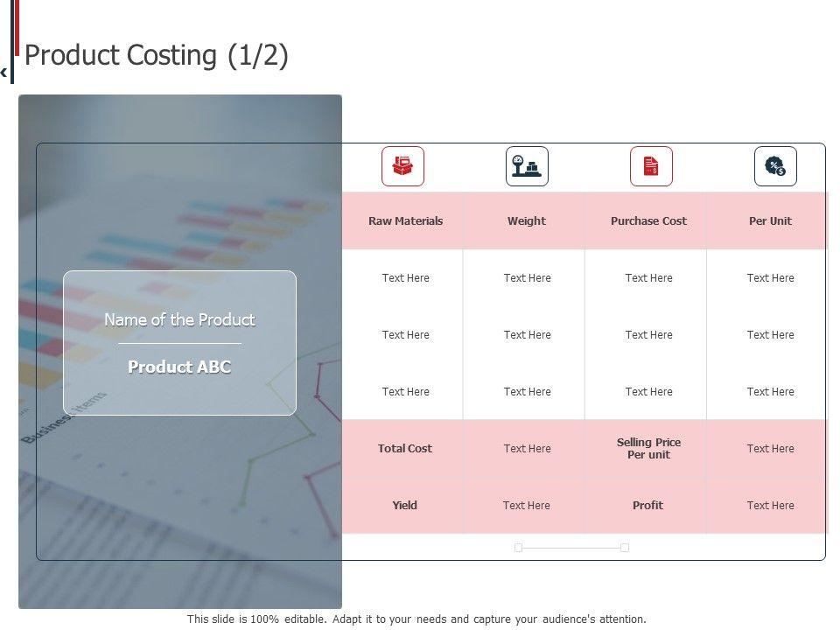
Task: Click the raw materials box icon
Action: pos(402,166)
